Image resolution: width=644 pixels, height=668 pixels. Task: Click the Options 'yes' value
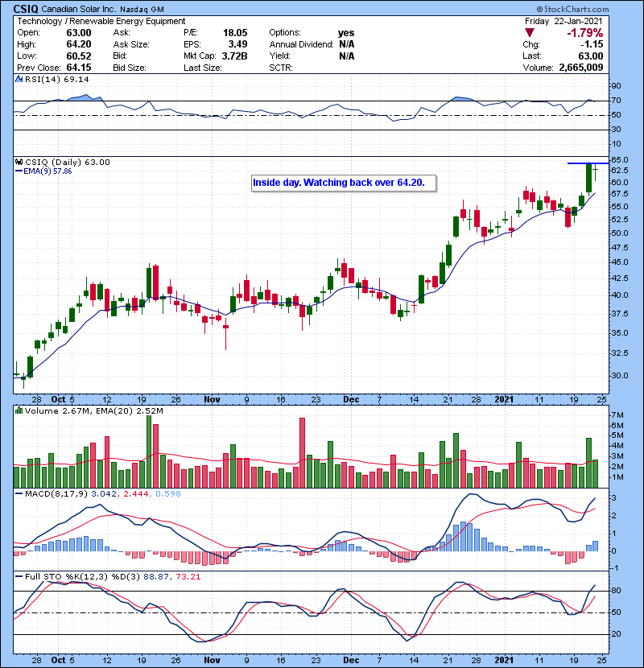[x=347, y=33]
